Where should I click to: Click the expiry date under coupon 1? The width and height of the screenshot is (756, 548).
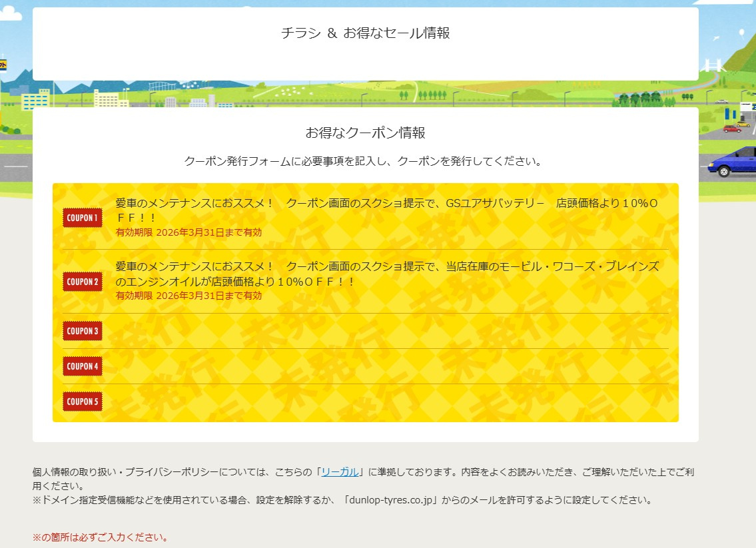point(189,232)
